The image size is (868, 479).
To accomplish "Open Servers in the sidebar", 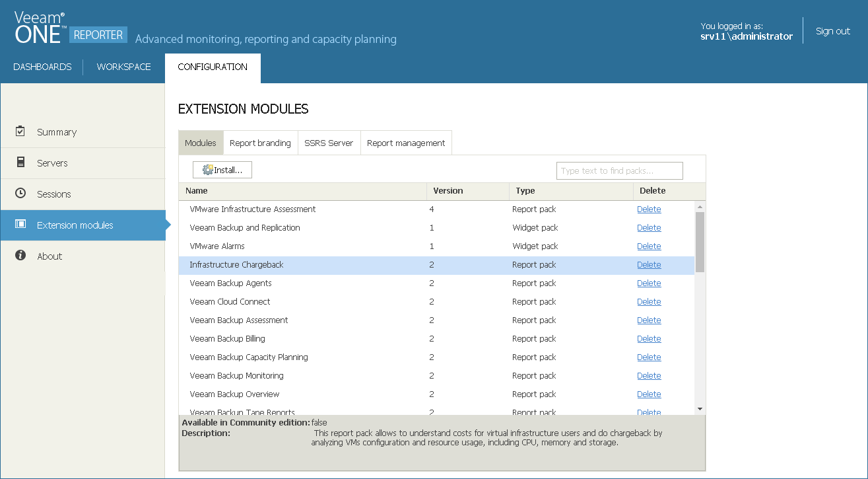I will 83,163.
